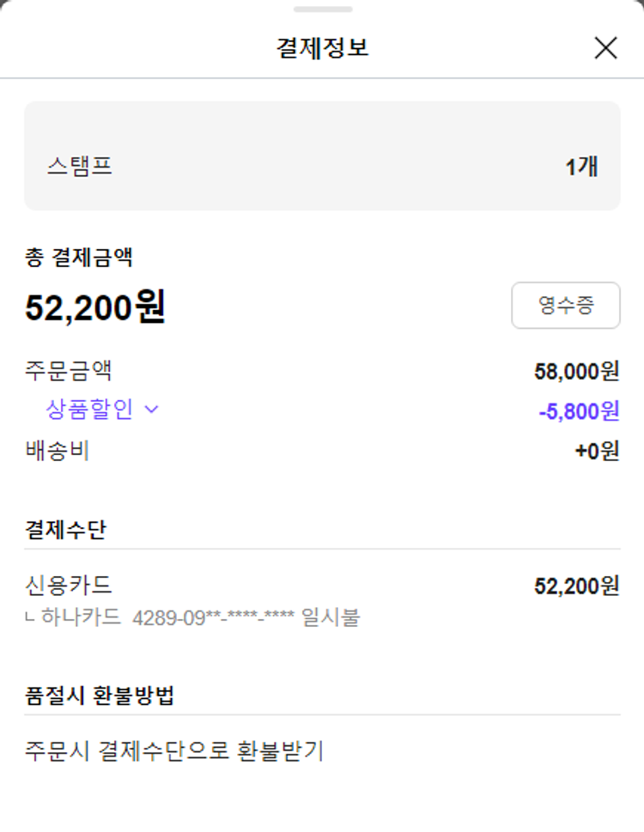
Task: Open the 영수증 receipt
Action: [x=566, y=306]
